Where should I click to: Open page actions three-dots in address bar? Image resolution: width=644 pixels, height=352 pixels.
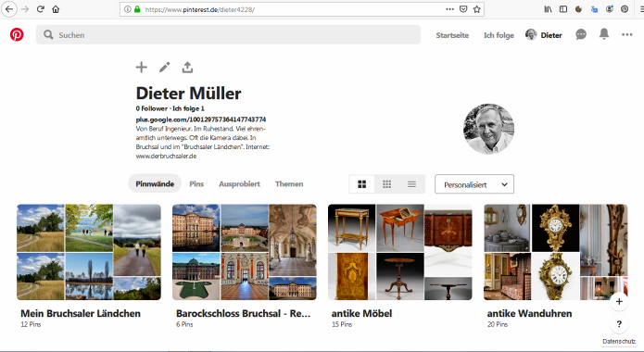point(449,9)
